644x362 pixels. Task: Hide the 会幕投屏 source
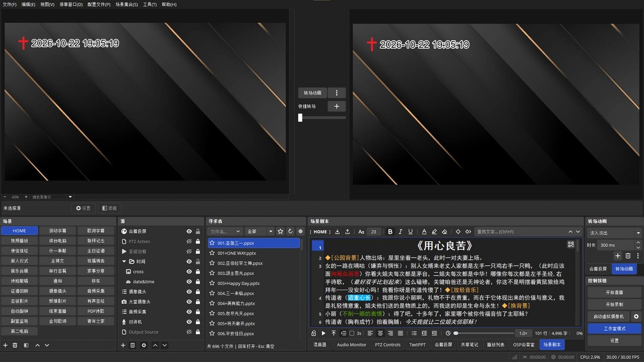(x=189, y=231)
